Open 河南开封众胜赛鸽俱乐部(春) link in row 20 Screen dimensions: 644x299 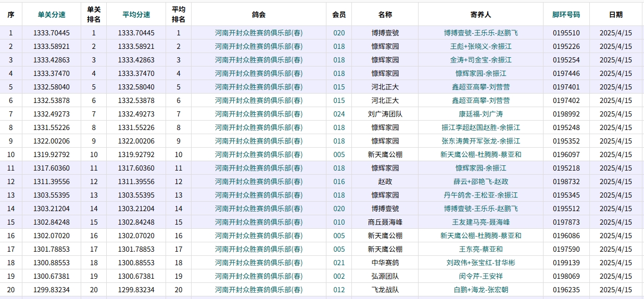click(x=259, y=290)
